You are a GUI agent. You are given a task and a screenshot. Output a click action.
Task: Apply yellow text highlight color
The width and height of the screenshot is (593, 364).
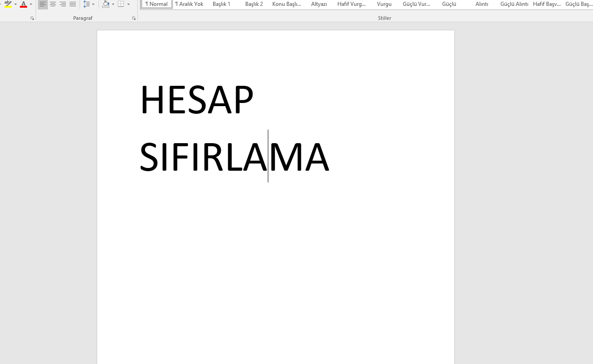8,4
